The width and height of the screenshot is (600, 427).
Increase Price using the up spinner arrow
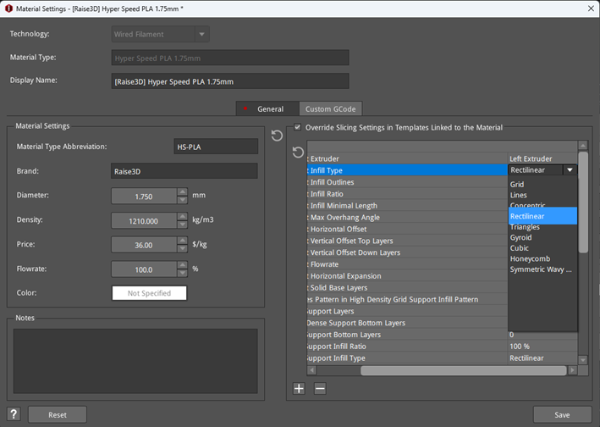click(x=181, y=240)
